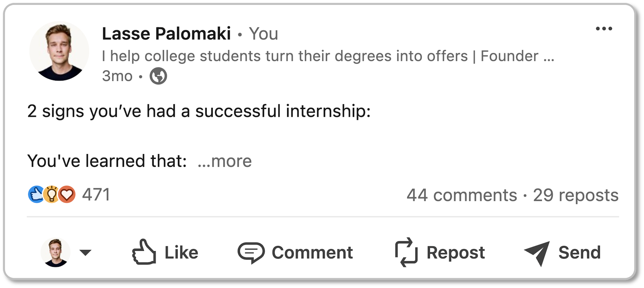Click the Repost arrows icon
644x288 pixels.
(406, 252)
